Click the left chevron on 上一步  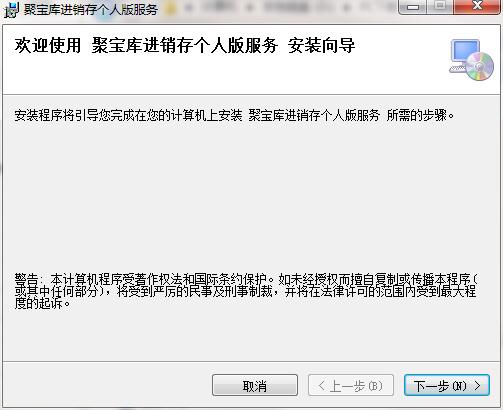tap(322, 386)
